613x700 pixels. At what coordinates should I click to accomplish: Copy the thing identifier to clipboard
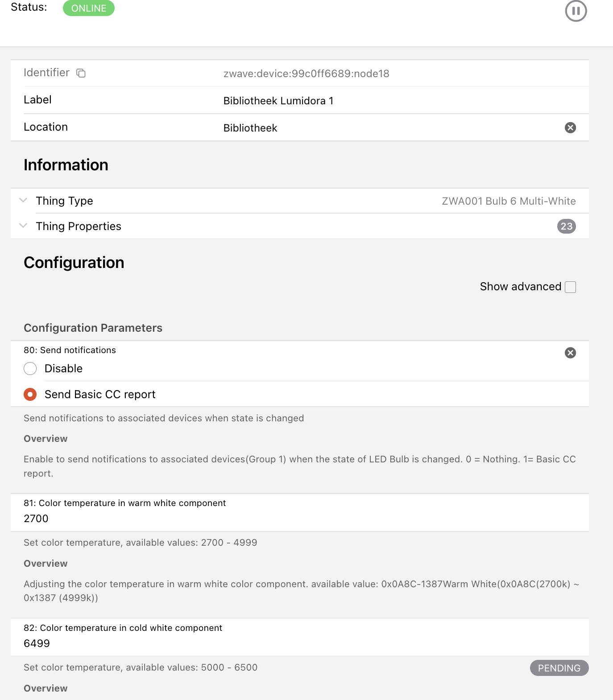click(81, 73)
